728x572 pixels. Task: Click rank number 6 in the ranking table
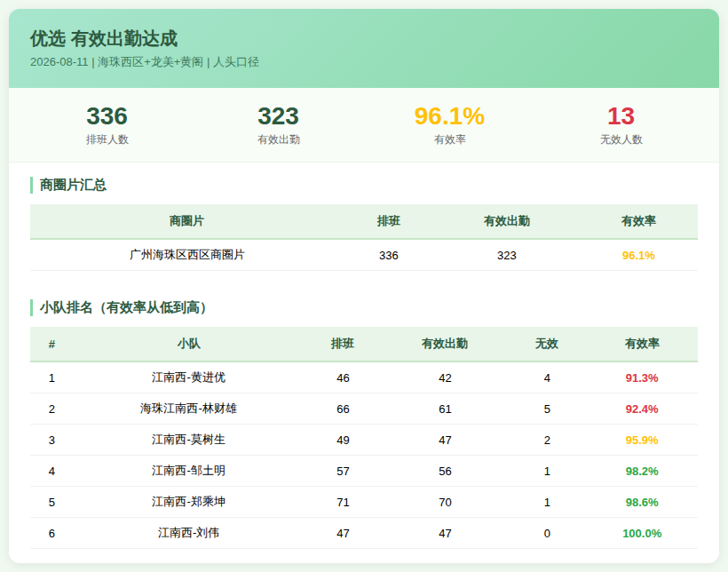click(51, 534)
